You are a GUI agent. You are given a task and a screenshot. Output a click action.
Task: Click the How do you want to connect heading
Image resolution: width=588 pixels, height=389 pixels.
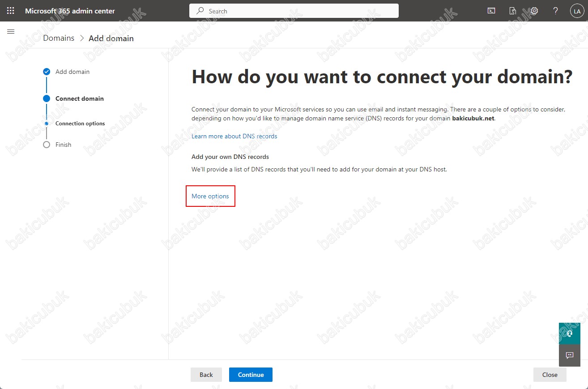(382, 77)
